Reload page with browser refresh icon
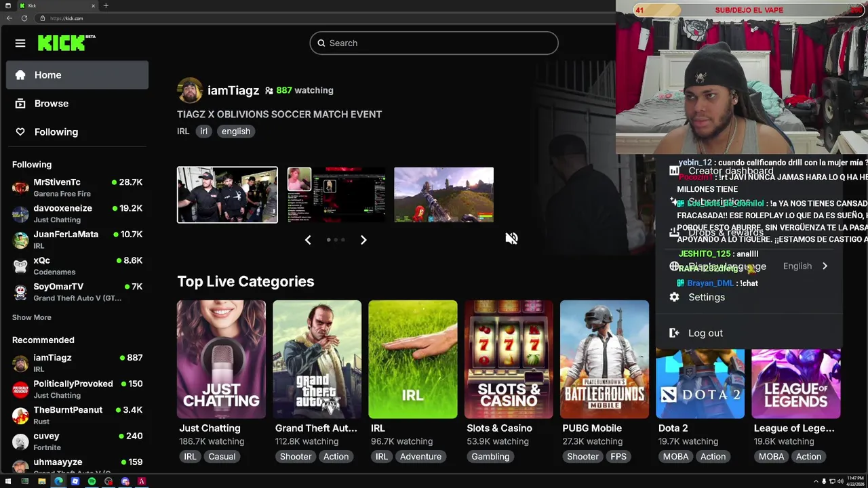The height and width of the screenshot is (488, 868). click(24, 18)
